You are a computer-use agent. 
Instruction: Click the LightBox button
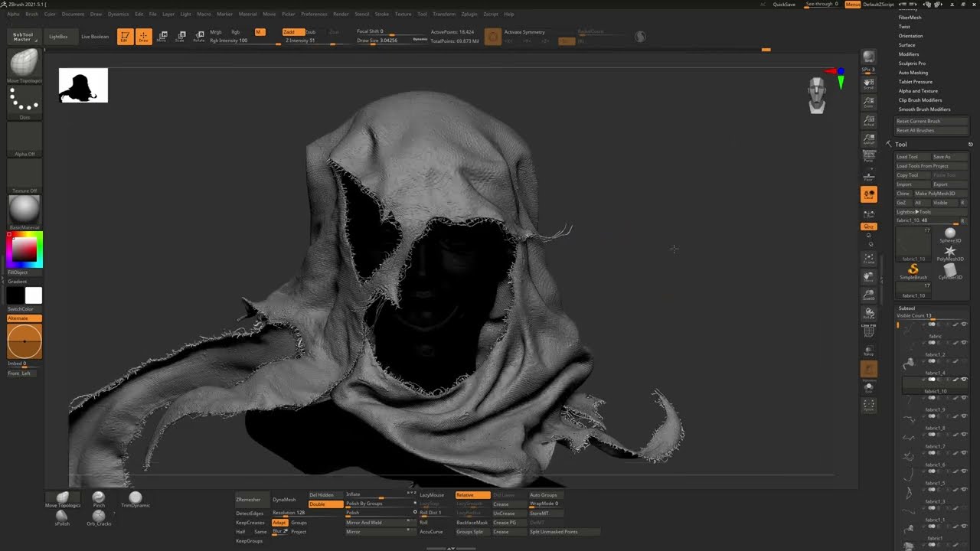point(58,37)
